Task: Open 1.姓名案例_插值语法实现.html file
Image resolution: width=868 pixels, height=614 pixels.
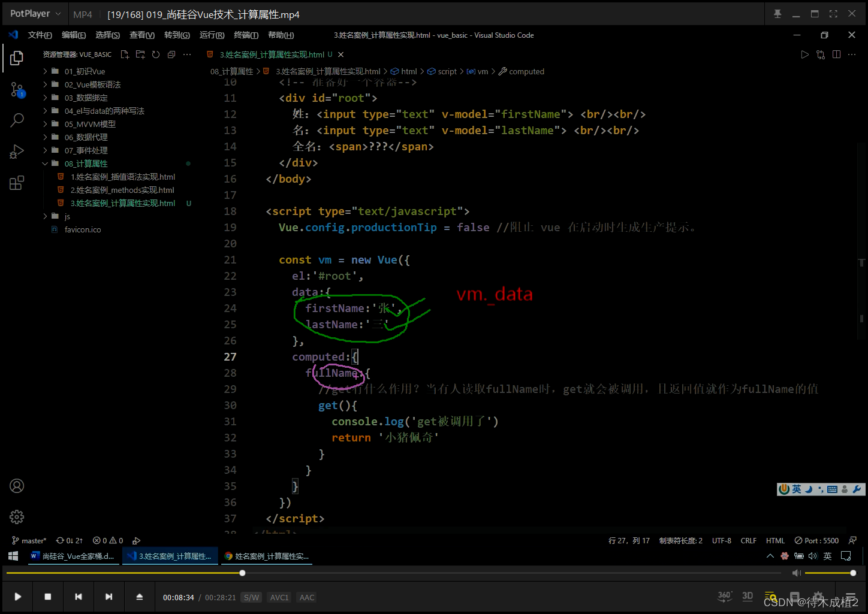Action: [123, 177]
